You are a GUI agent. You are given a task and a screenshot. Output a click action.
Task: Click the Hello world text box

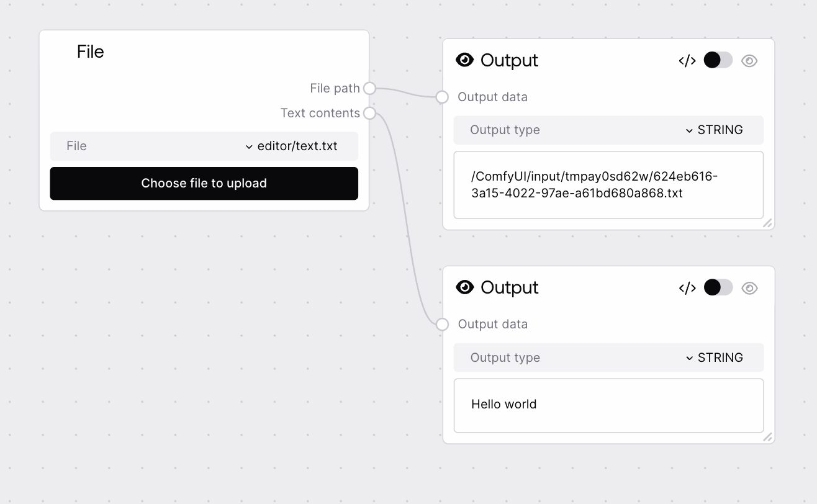[608, 405]
